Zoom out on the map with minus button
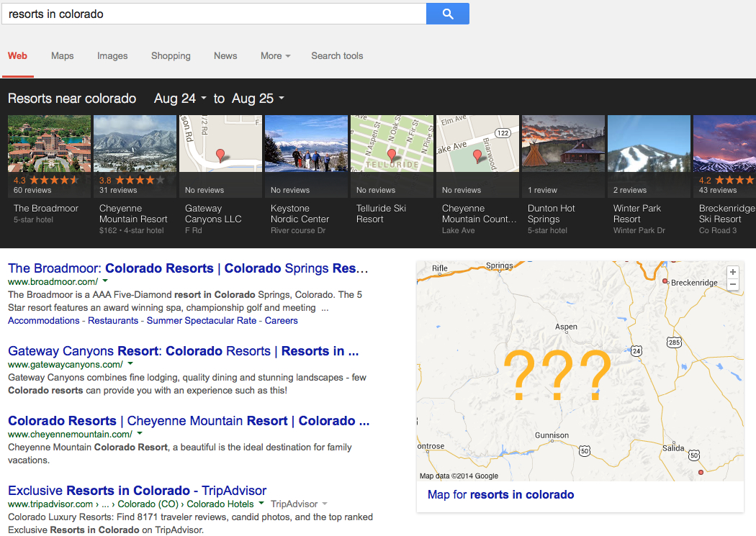Screen dimensions: 756x536 (733, 284)
